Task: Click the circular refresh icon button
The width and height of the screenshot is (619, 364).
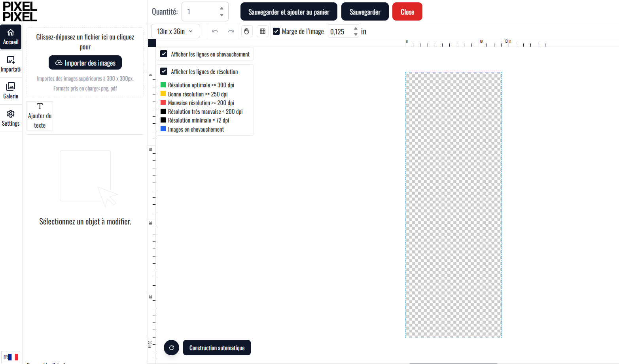Action: click(171, 348)
